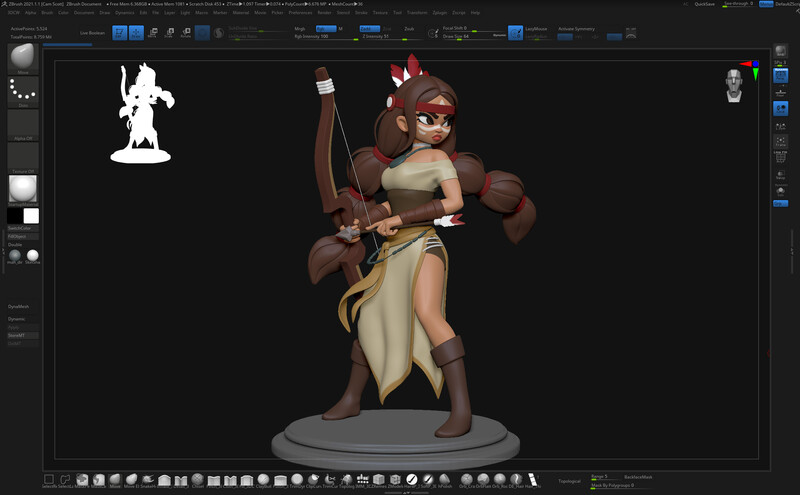The image size is (800, 495).
Task: Open the Tool menu
Action: (397, 12)
